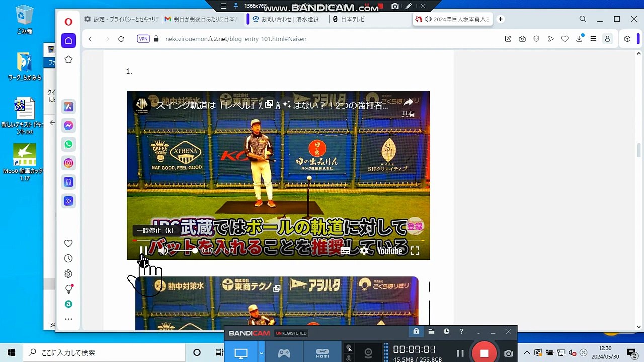
Task: Open the Opera main menu logo
Action: click(x=68, y=21)
